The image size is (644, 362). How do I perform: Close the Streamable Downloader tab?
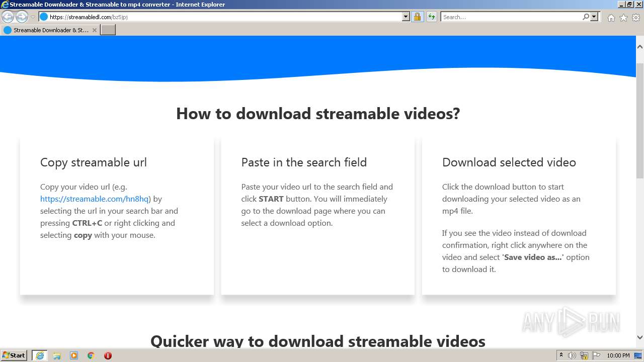pyautogui.click(x=94, y=30)
